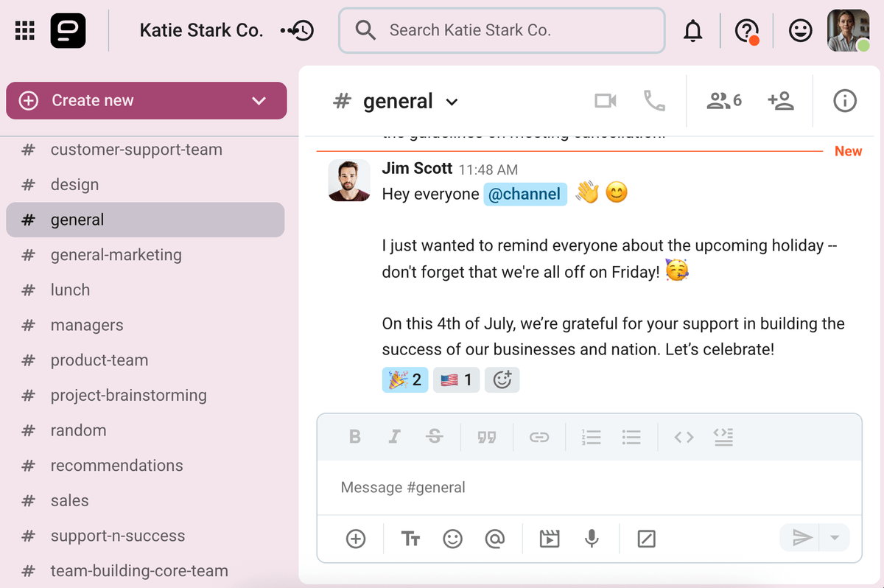
Task: Open the add members icon
Action: click(x=780, y=101)
